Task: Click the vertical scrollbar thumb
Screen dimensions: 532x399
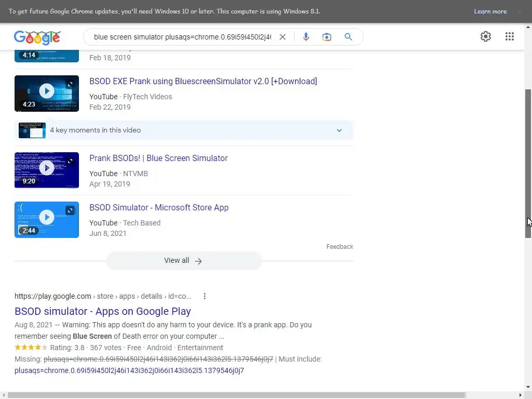Action: tap(528, 164)
